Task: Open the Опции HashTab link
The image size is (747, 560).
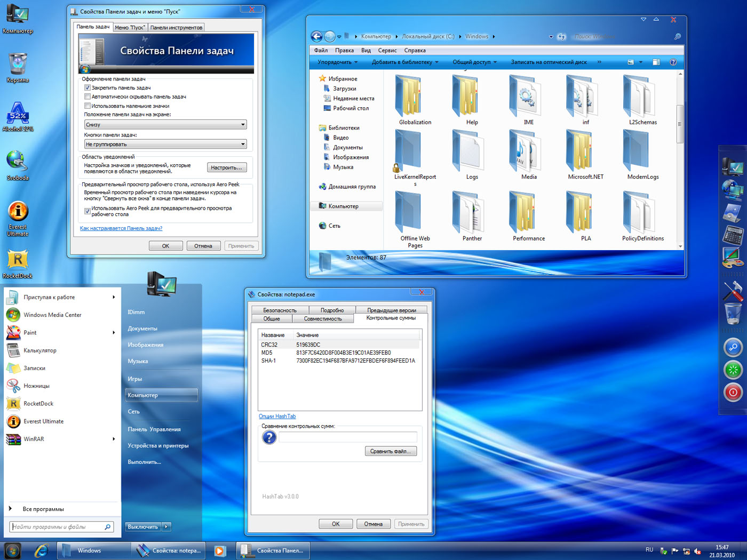Action: click(277, 416)
